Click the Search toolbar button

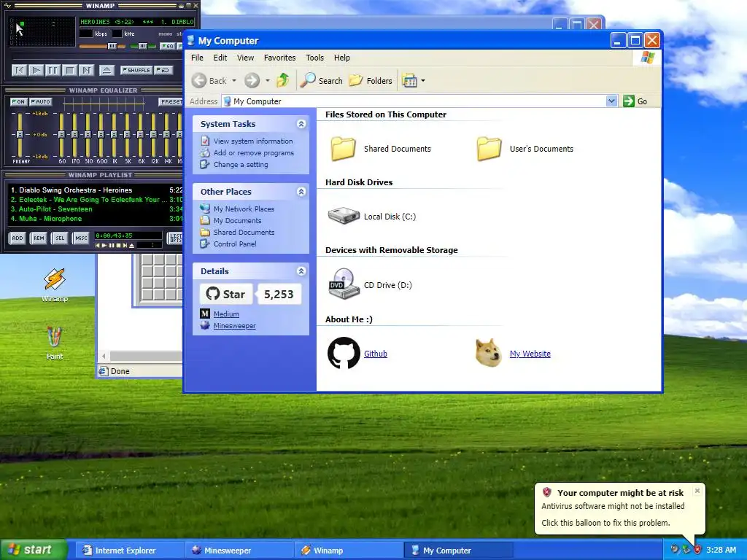point(322,80)
